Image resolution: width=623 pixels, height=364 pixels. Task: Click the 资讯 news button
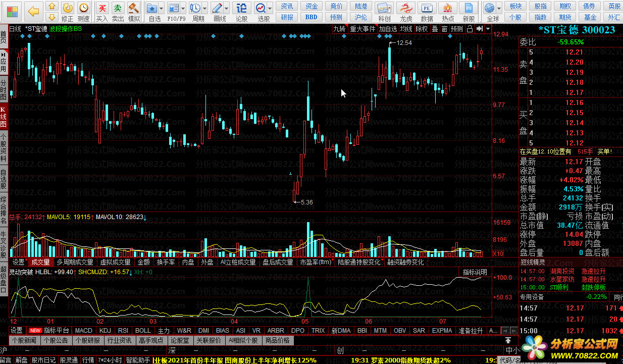click(287, 6)
